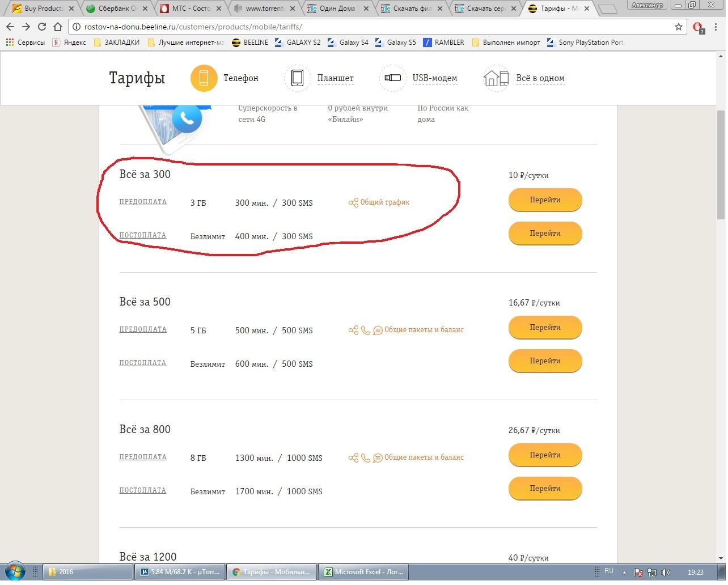Open a new browser tab
Screen dimensions: 728x585
coord(608,9)
